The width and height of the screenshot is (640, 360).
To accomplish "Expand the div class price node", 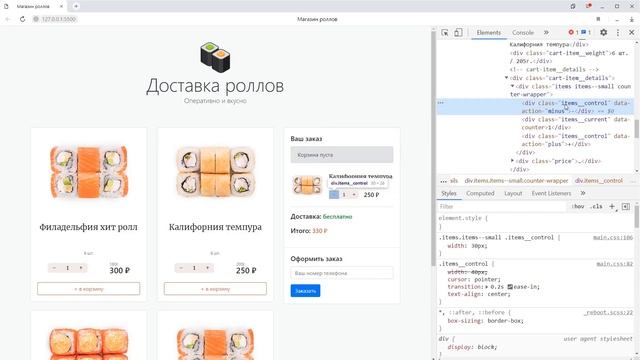I will pyautogui.click(x=512, y=161).
